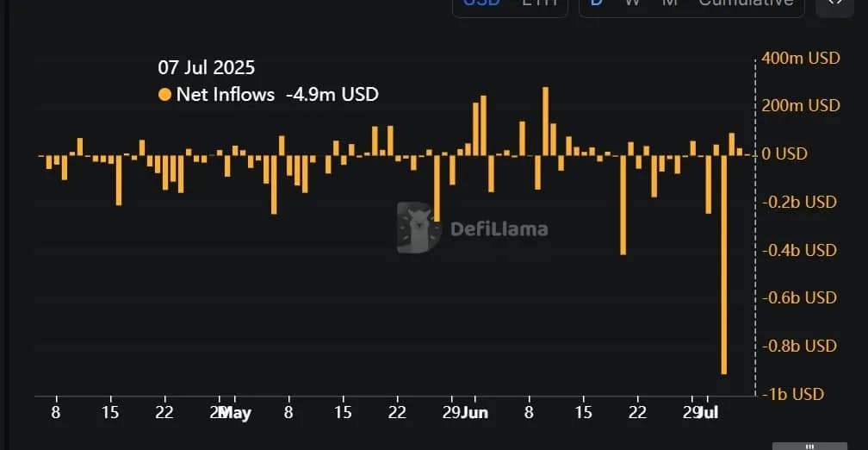
Task: Click the zoom slider handle at bottom
Action: [x=809, y=446]
